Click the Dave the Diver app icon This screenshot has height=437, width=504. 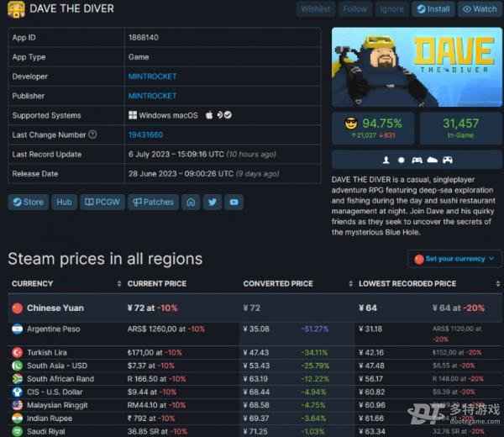point(16,9)
